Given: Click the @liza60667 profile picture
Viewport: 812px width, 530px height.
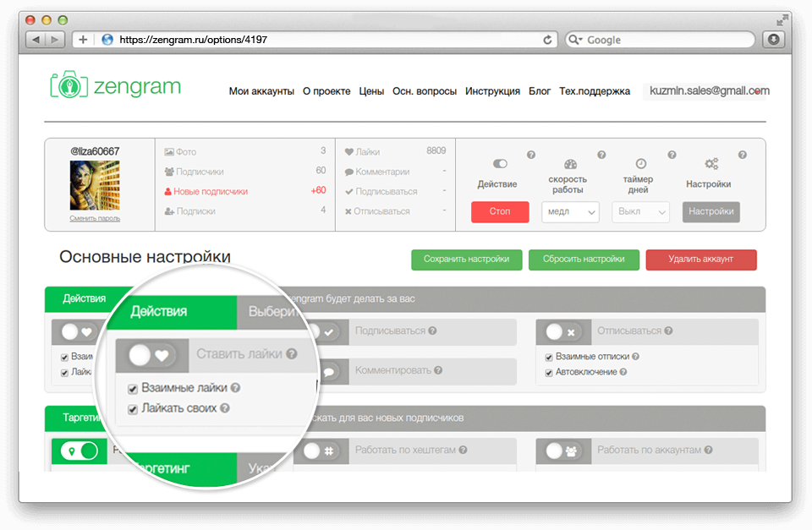Looking at the screenshot, I should point(95,185).
